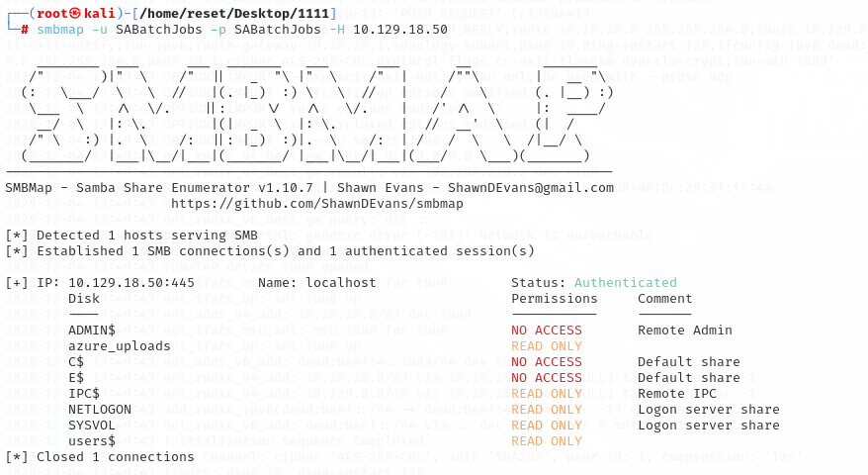The width and height of the screenshot is (868, 475).
Task: Click the 'Remote IPC' comment
Action: 677,394
